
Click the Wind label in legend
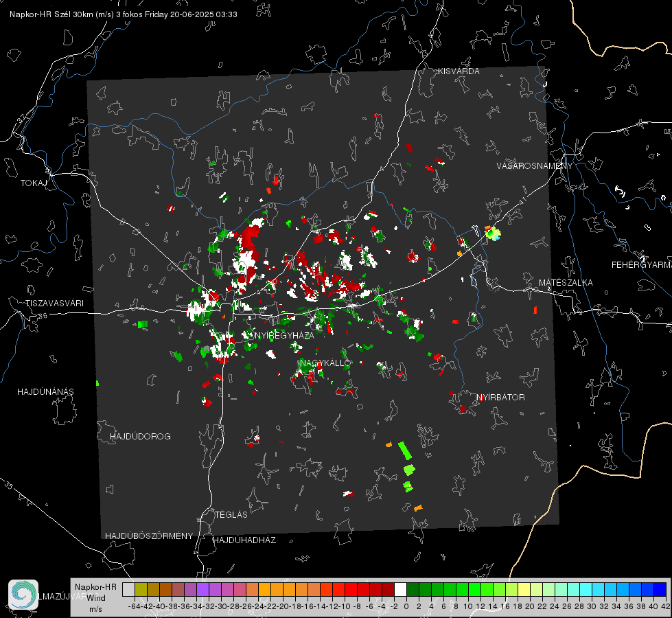point(96,598)
